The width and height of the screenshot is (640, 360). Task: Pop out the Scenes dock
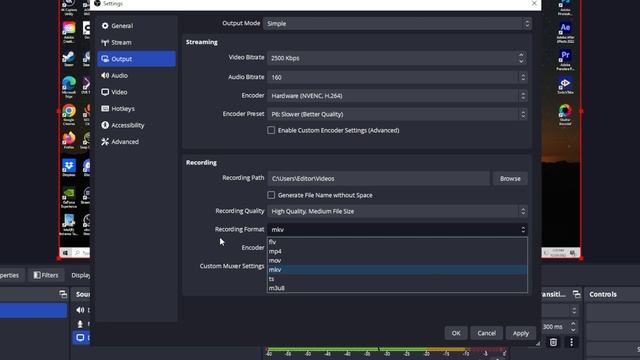pyautogui.click(x=63, y=294)
